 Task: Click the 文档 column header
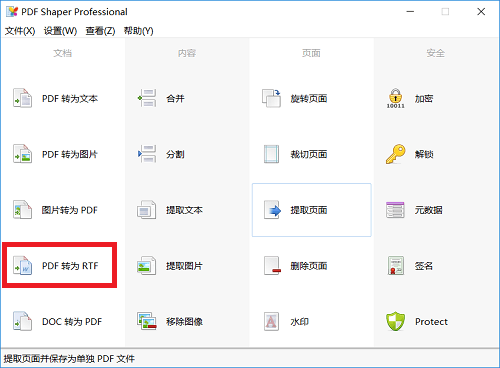pyautogui.click(x=63, y=53)
